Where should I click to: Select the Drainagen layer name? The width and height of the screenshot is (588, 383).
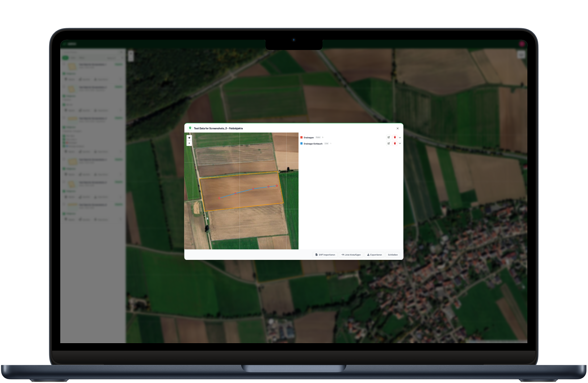pyautogui.click(x=309, y=138)
